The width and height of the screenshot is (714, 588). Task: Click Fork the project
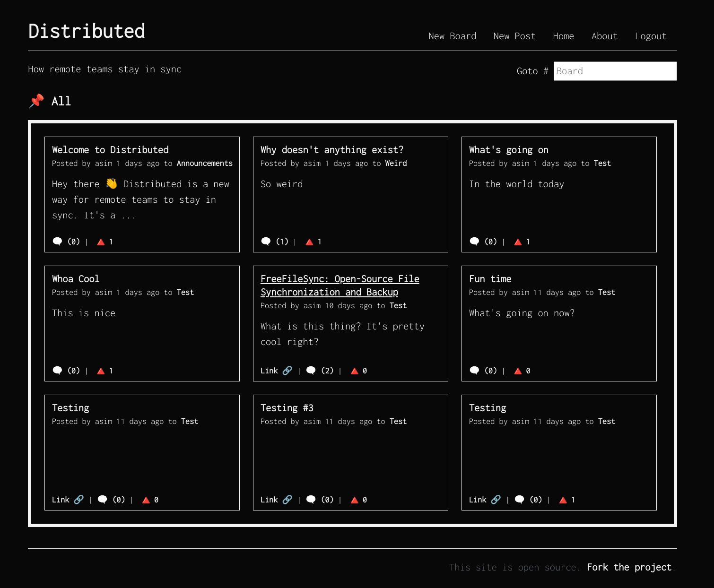[x=629, y=567]
